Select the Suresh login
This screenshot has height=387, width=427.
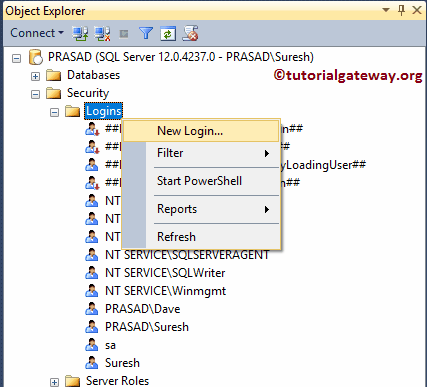tap(122, 363)
